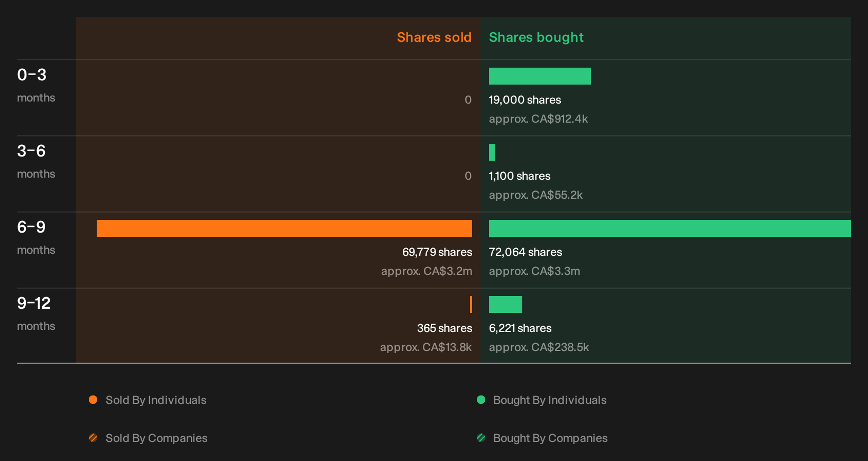
Task: Click the small green 3-6 months bought bar
Action: point(492,152)
